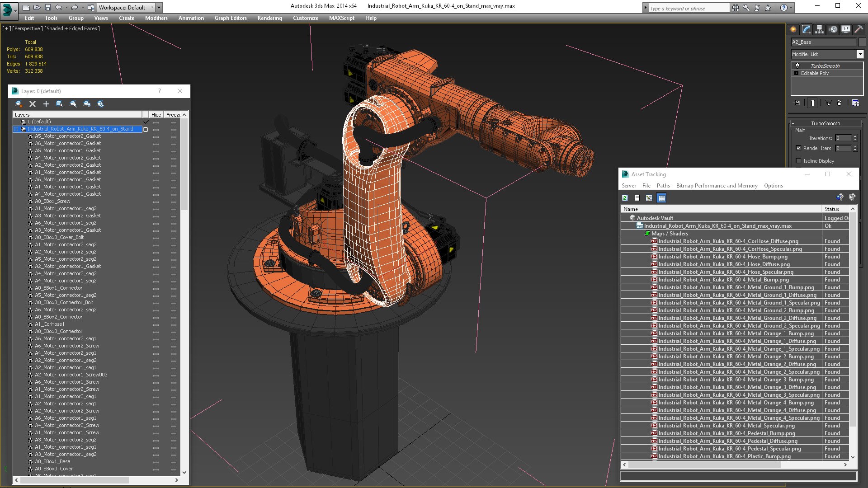Image resolution: width=868 pixels, height=488 pixels.
Task: Save the file with the floppy icon
Action: 48,7
